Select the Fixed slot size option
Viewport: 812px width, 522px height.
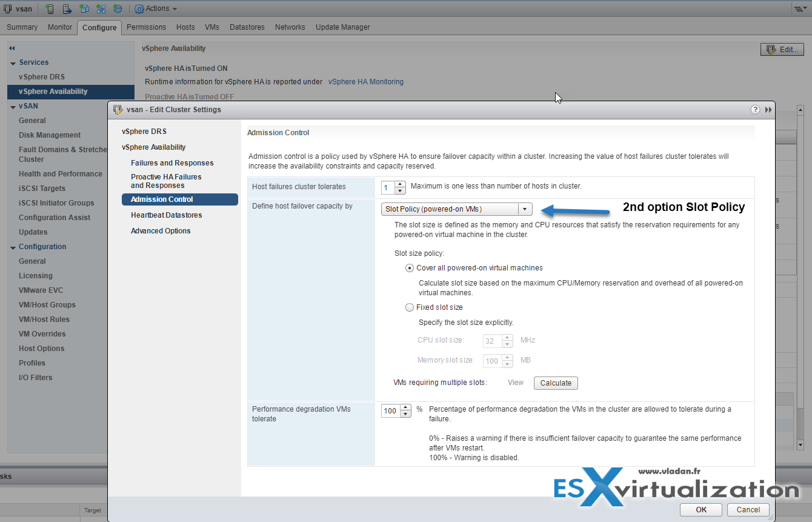410,307
